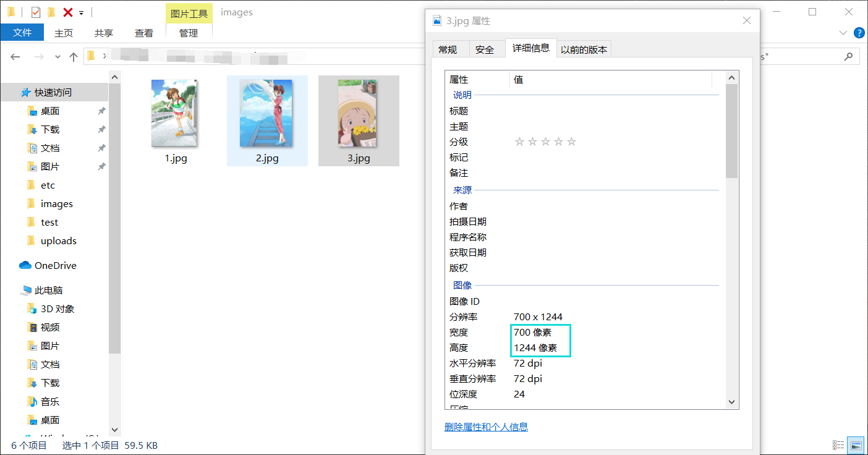Switch to the 安全 tab in properties
Image resolution: width=868 pixels, height=455 pixels.
(x=487, y=49)
